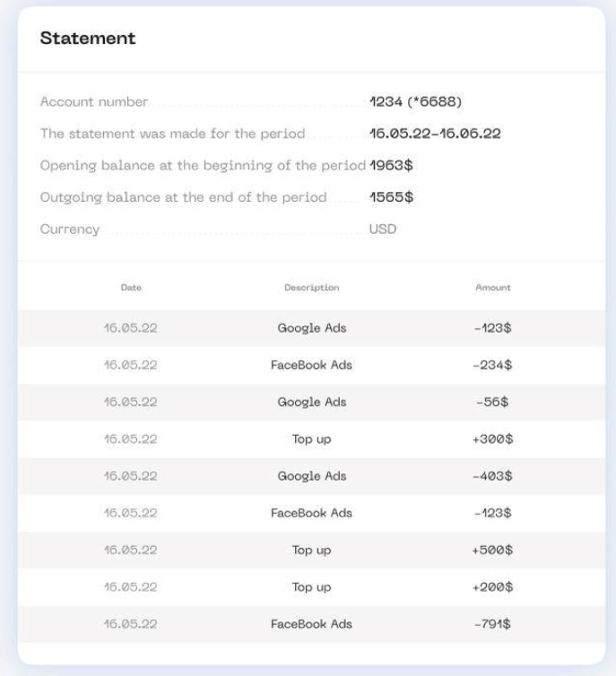Click the Account number label
Screen dimensions: 616x676
pos(94,102)
